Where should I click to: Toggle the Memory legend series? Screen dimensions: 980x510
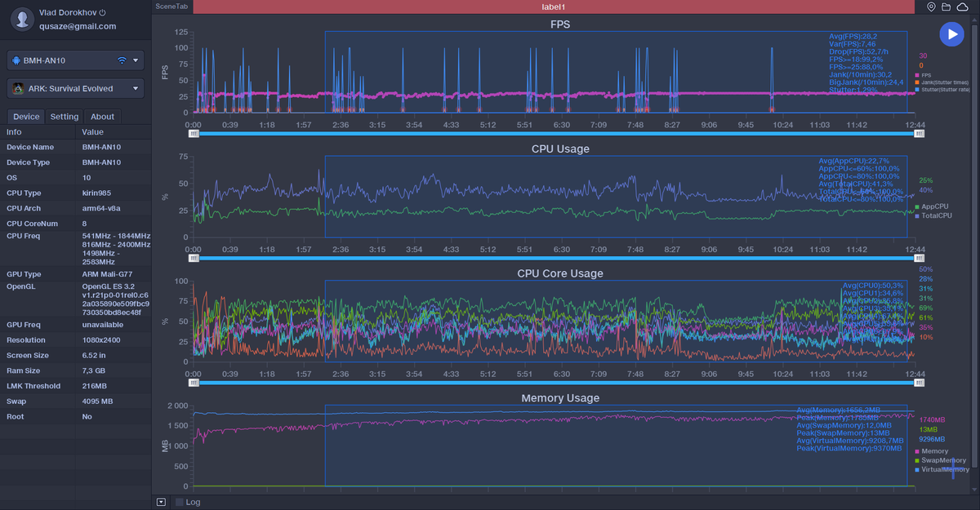(932, 450)
